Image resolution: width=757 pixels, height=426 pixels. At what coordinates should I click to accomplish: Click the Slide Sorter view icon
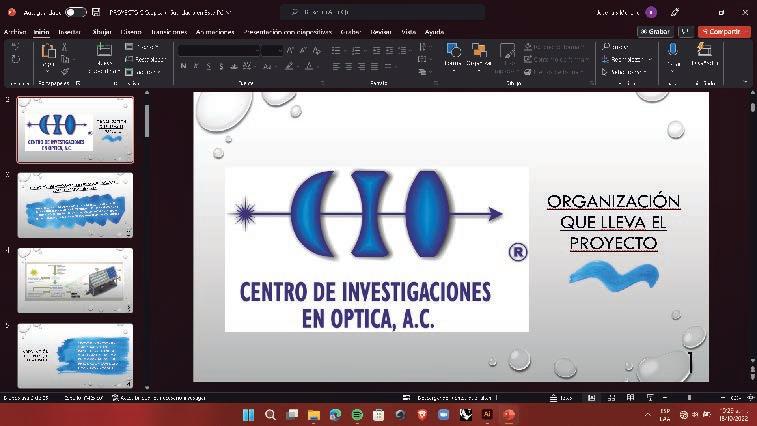(611, 398)
